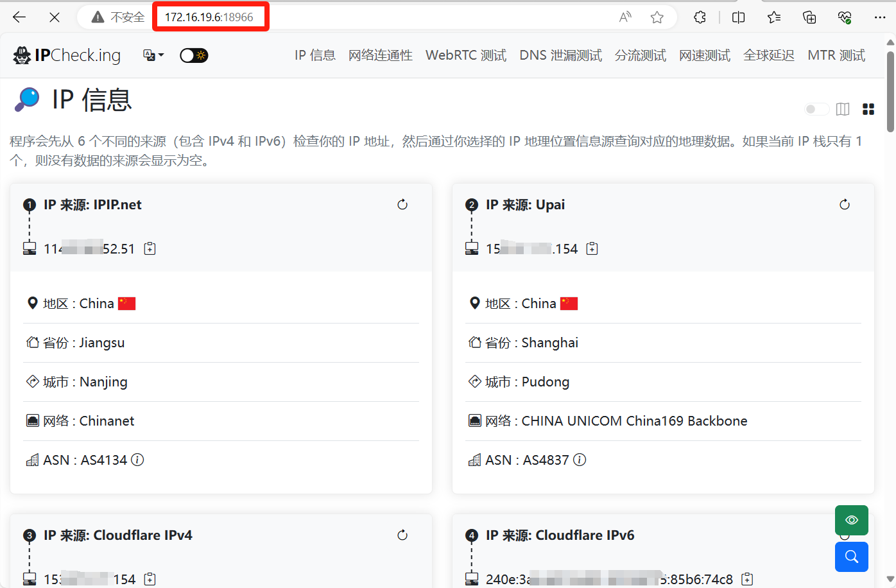Viewport: 896px width, 588px height.
Task: Refresh the IPIP.net IP source card
Action: 402,205
